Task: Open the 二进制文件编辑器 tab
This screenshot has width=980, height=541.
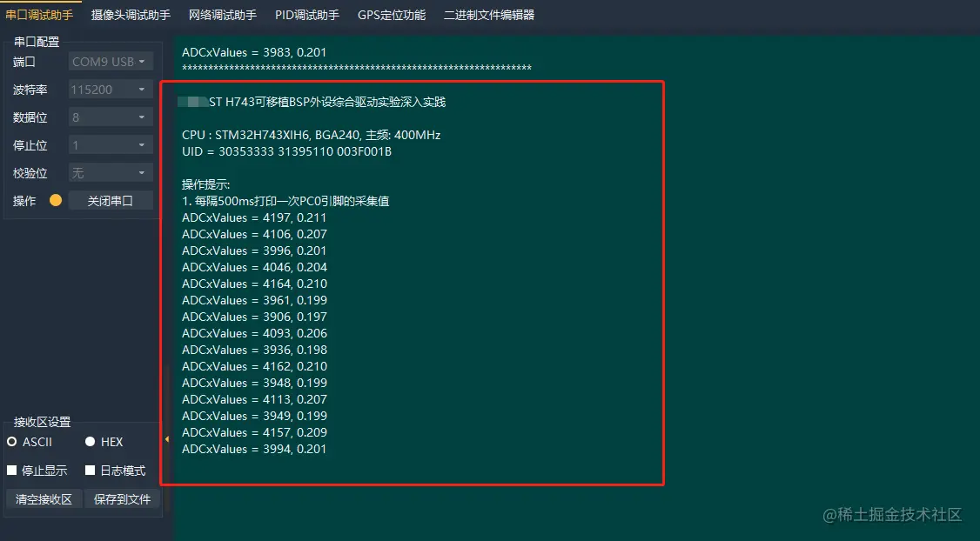Action: tap(489, 15)
